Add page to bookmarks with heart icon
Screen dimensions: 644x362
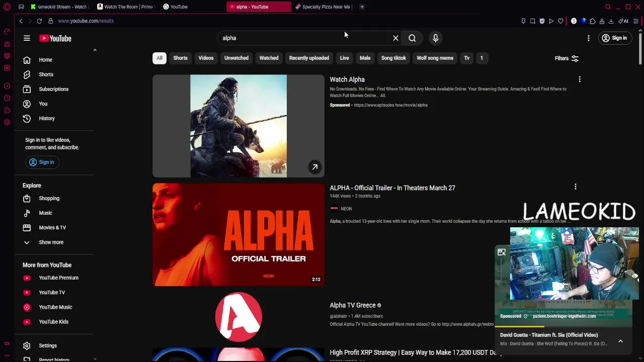coord(560,21)
